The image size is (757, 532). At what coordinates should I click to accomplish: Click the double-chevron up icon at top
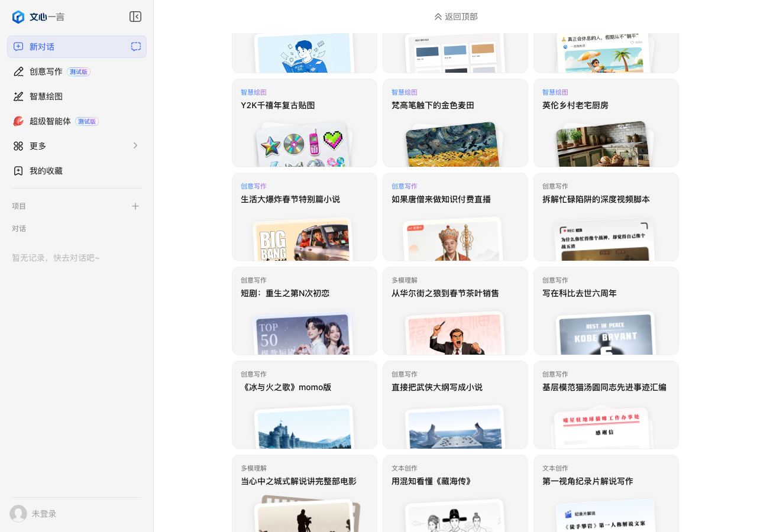438,17
